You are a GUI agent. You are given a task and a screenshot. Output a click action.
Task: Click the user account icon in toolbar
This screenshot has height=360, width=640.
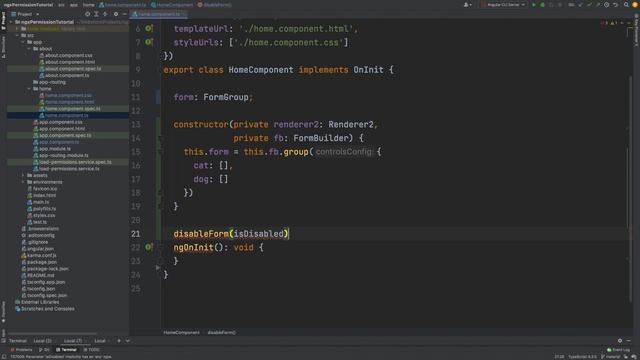[467, 5]
